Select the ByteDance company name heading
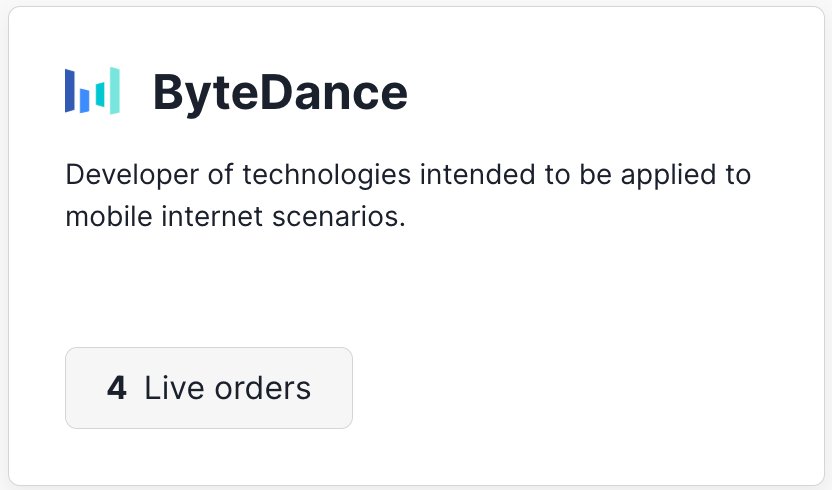Image resolution: width=832 pixels, height=490 pixels. click(x=280, y=93)
